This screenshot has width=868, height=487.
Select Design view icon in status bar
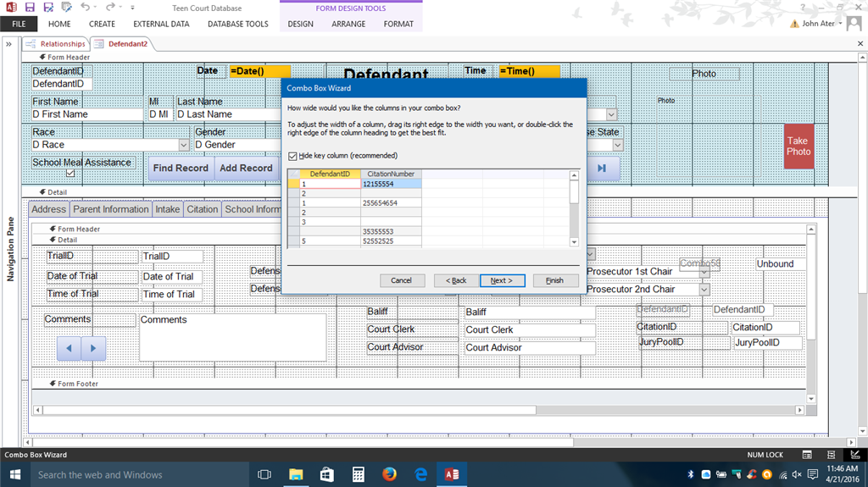[x=855, y=454]
